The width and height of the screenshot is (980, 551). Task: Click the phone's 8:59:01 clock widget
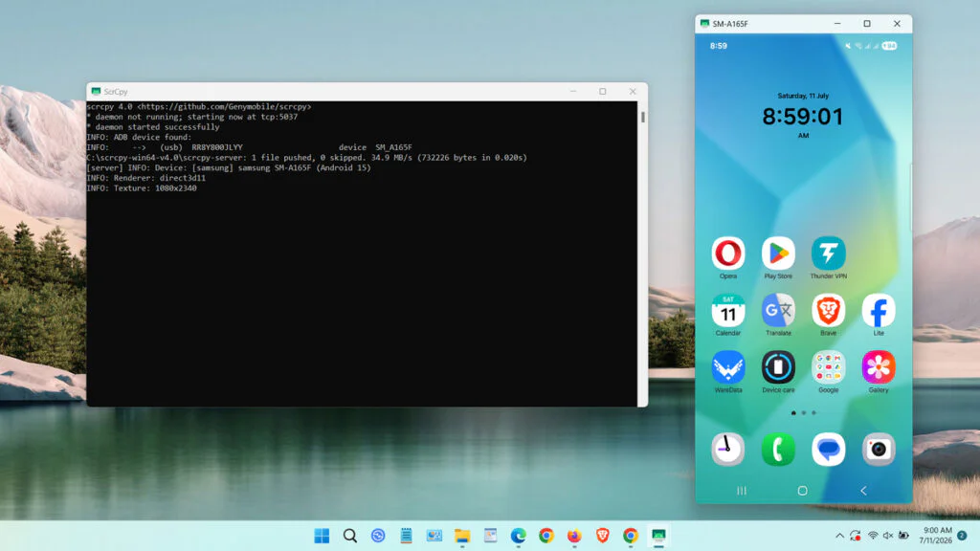click(803, 116)
